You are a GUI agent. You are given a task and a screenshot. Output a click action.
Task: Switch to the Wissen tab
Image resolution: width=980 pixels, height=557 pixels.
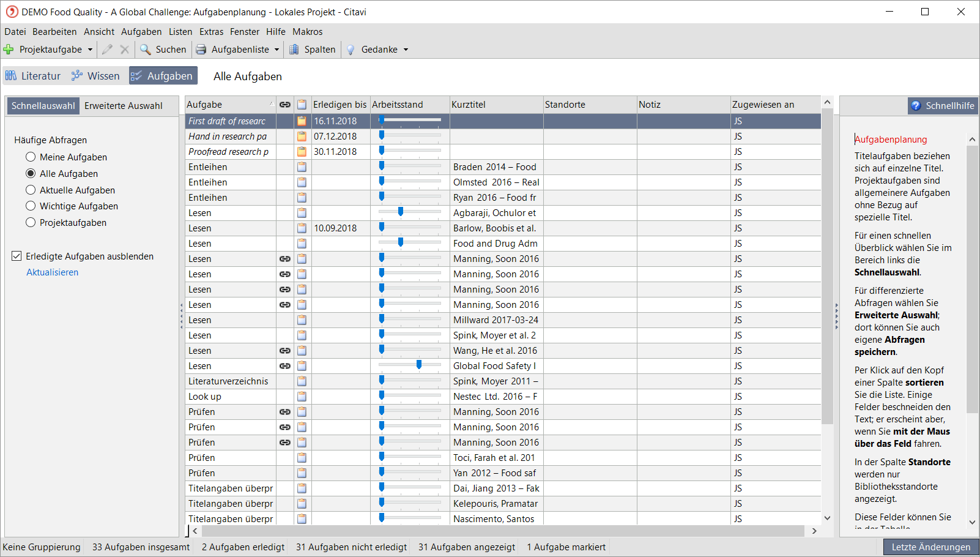[x=95, y=76]
